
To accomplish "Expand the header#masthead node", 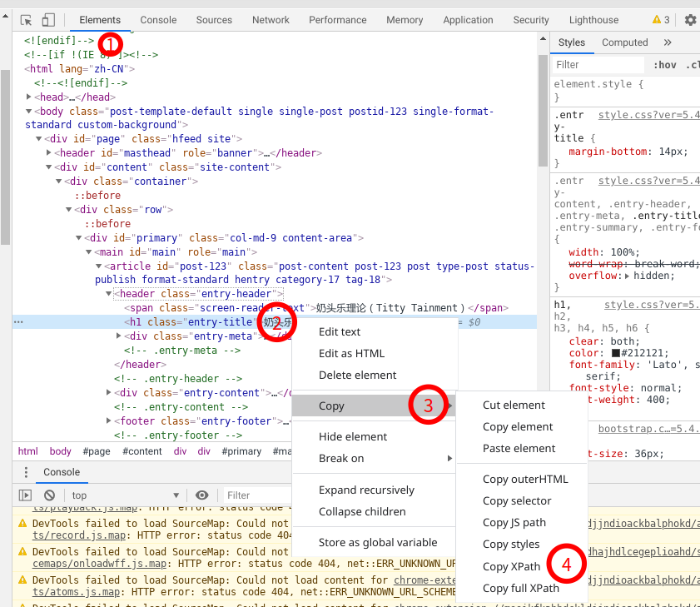I will tap(48, 152).
